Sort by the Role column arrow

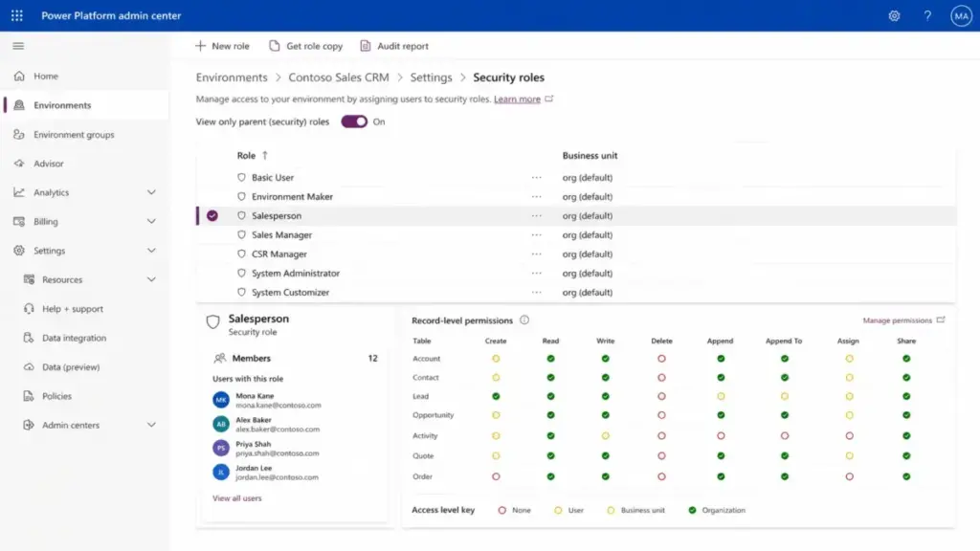click(x=265, y=155)
